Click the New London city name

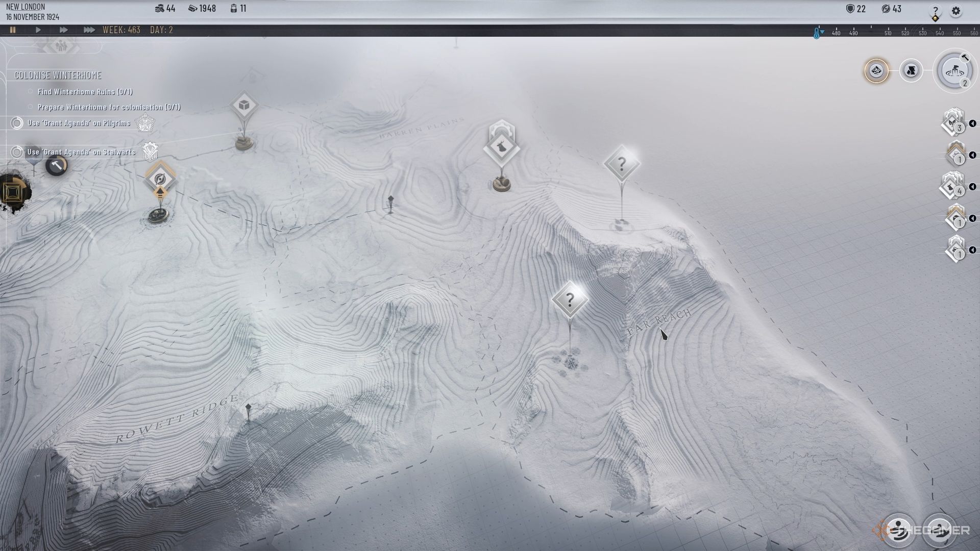click(x=26, y=7)
